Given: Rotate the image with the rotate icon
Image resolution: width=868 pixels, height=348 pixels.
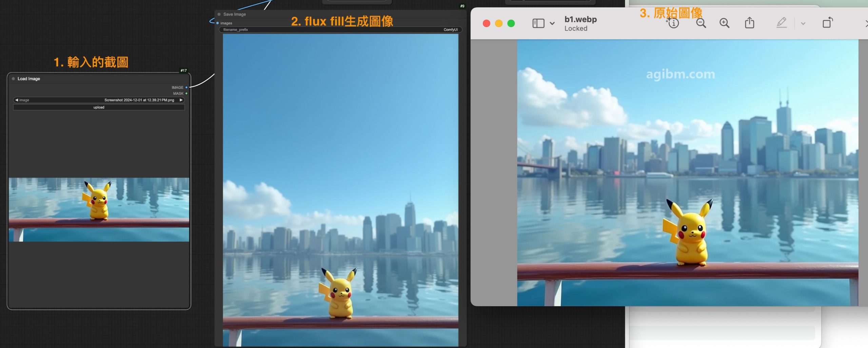Looking at the screenshot, I should 828,23.
